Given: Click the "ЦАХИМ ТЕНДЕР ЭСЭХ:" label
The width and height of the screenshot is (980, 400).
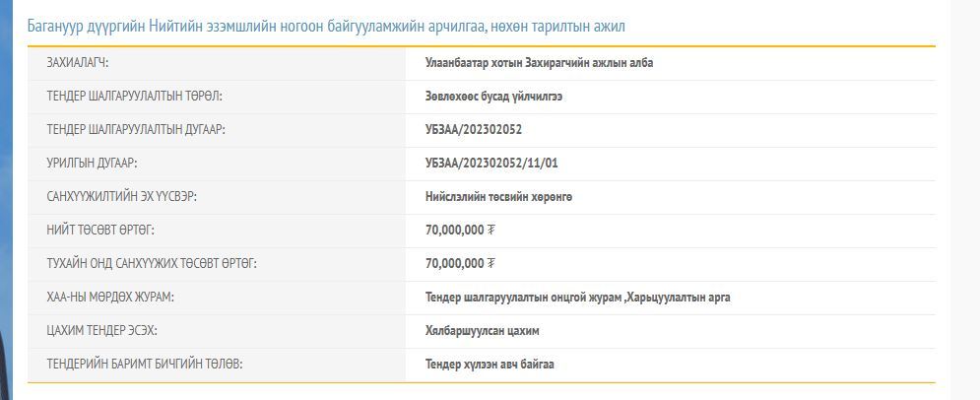Looking at the screenshot, I should pos(101,331).
